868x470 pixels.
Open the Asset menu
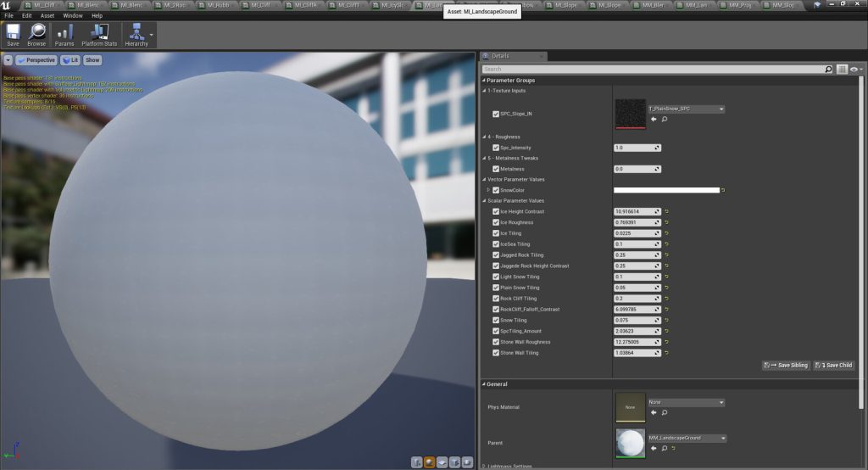47,15
